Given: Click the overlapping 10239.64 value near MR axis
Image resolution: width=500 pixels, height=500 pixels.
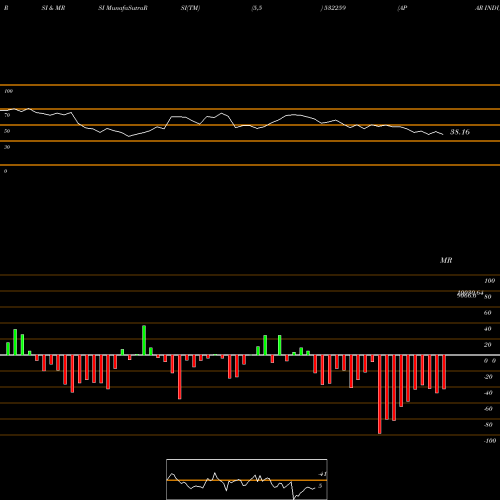Looking at the screenshot, I should [470, 292].
